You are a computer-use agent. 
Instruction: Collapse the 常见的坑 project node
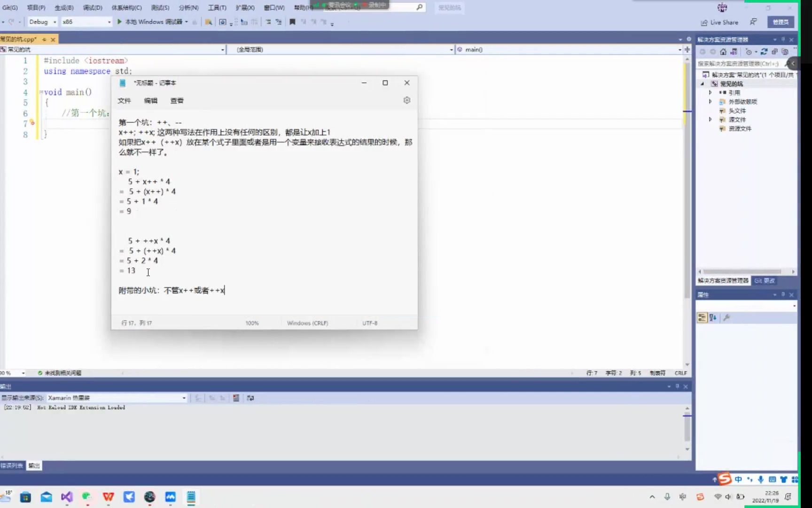coord(702,83)
